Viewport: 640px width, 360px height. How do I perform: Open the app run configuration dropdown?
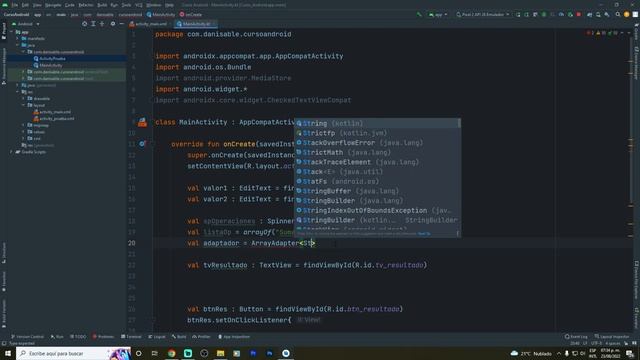(438, 14)
